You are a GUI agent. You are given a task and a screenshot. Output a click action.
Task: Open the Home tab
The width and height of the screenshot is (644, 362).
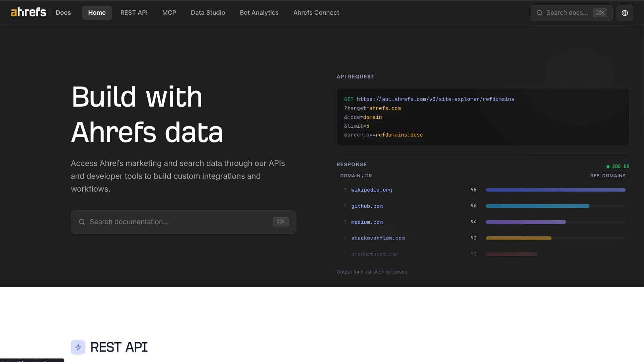click(97, 13)
